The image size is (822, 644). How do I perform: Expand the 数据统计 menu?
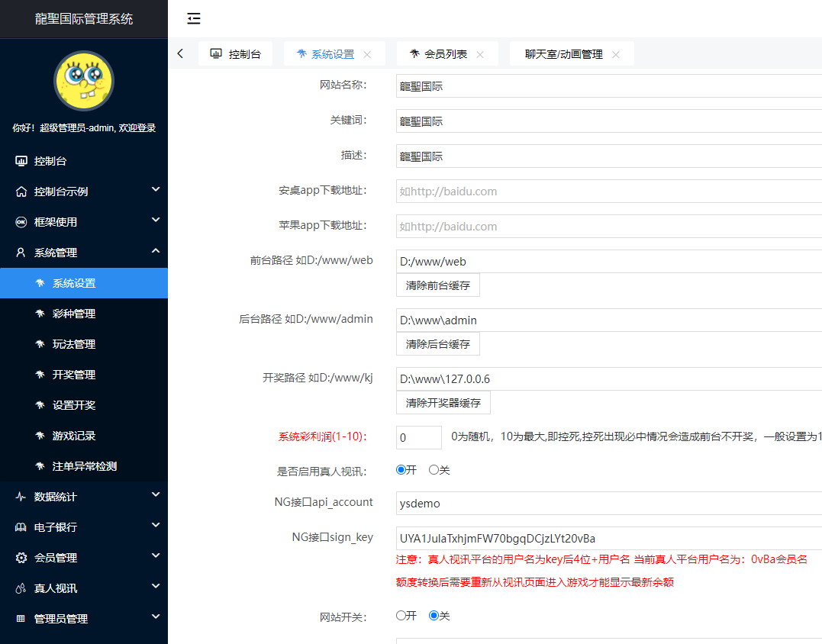coord(83,497)
